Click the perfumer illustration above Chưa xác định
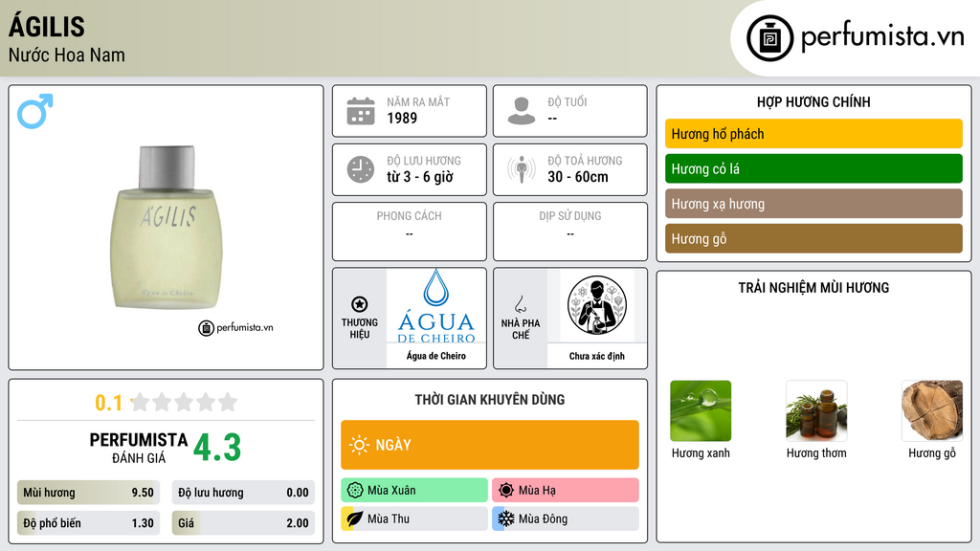Viewport: 980px width, 551px height. (597, 305)
